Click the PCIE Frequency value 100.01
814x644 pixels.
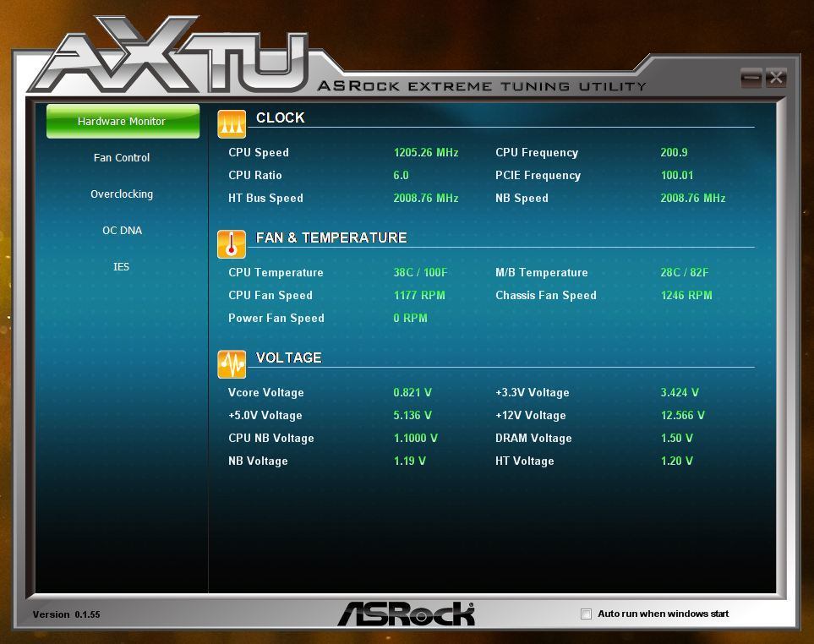[677, 176]
